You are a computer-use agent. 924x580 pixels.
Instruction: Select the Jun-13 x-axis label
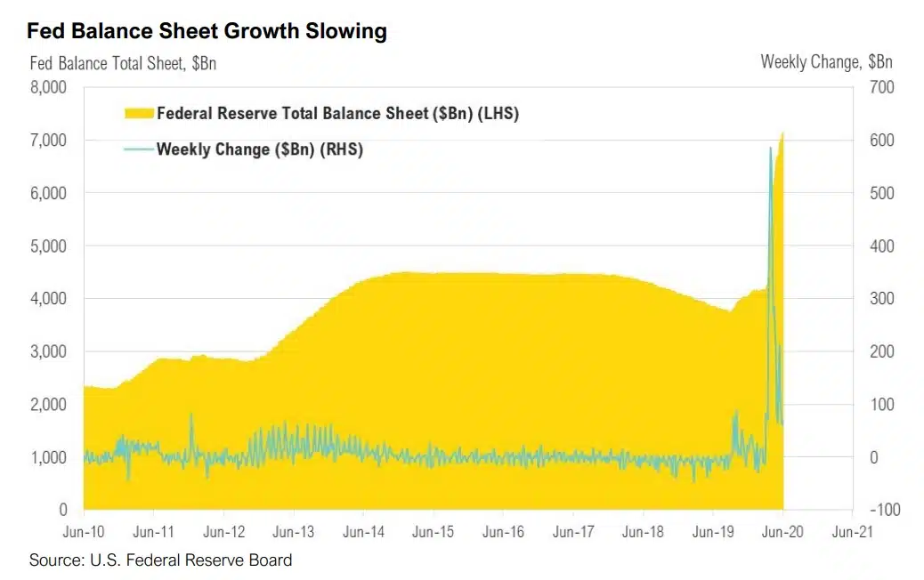click(293, 532)
